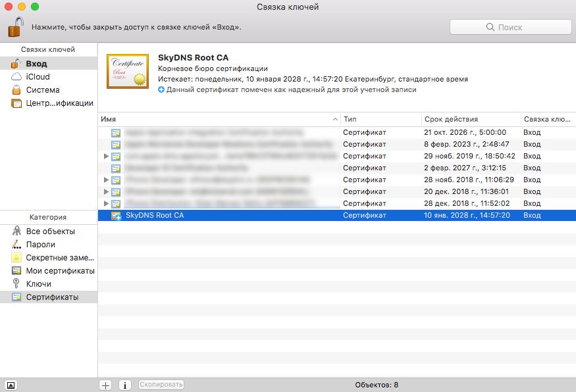Click the Объектов: 8 status text
Image resolution: width=576 pixels, height=392 pixels.
tap(377, 385)
